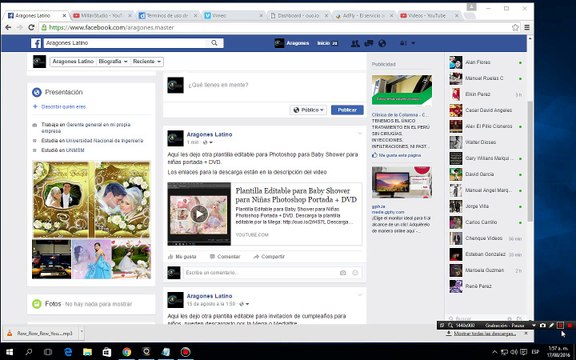Open the taskbar volume icon
This screenshot has height=360, width=576.
coord(514,352)
